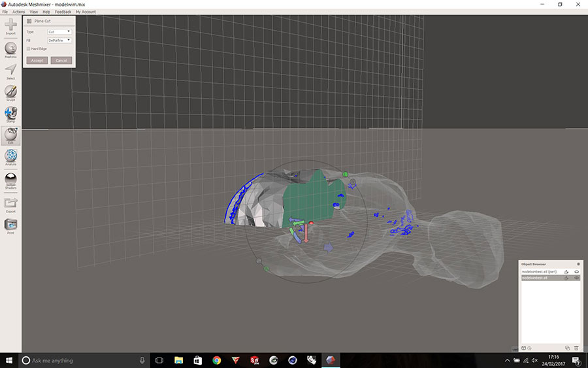Click material icon for modelwimbest.stl (part)
Screen dimensions: 588x368
pos(566,272)
